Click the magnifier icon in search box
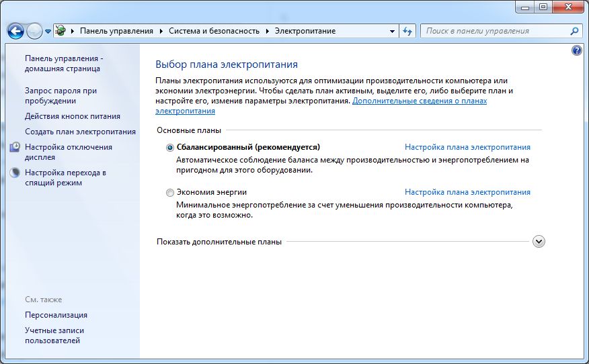The width and height of the screenshot is (589, 364). [574, 31]
